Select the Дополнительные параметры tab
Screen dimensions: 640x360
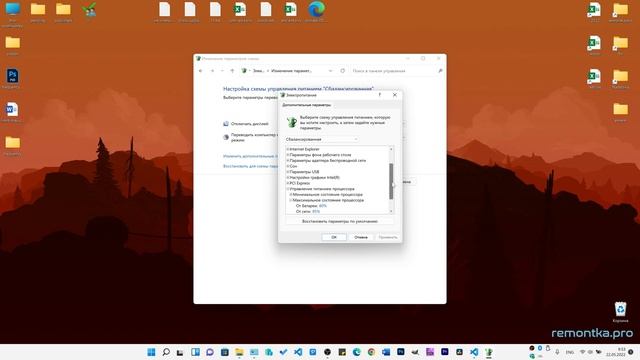click(307, 105)
